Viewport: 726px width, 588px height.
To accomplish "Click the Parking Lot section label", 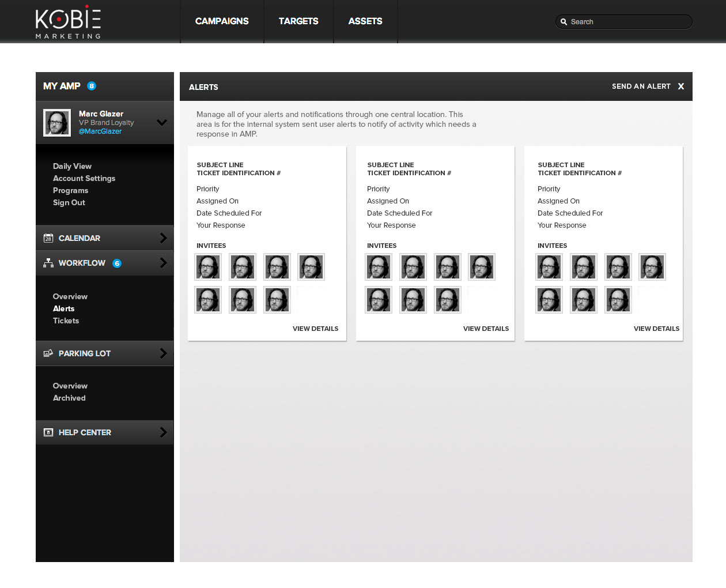I will pyautogui.click(x=85, y=353).
